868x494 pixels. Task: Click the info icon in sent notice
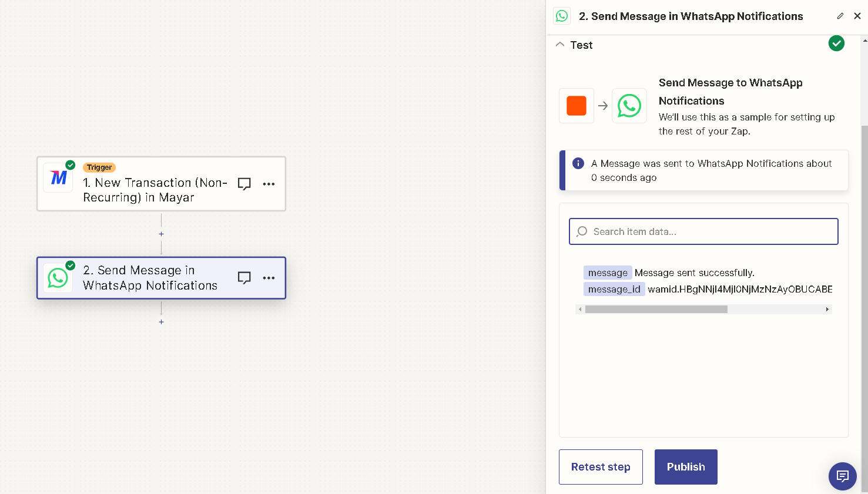(x=578, y=163)
